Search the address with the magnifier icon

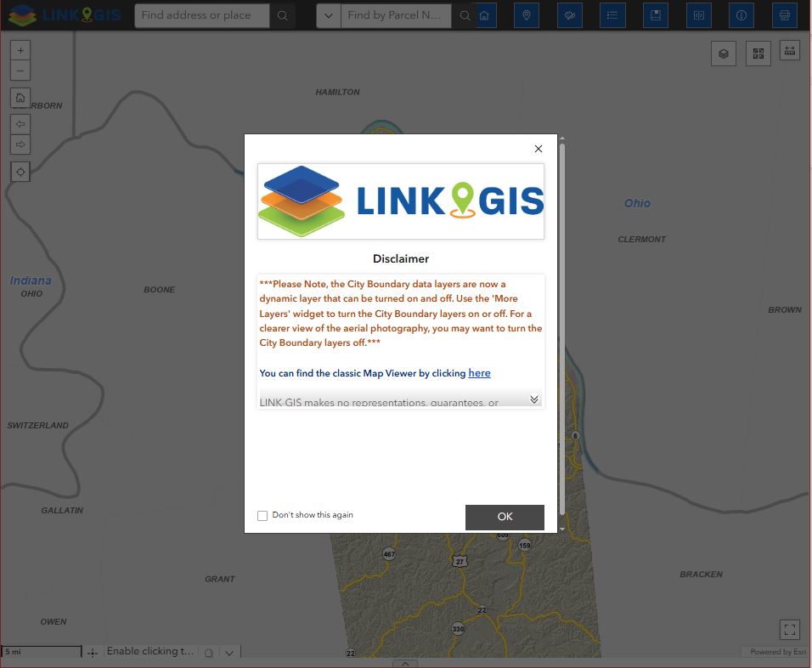282,15
